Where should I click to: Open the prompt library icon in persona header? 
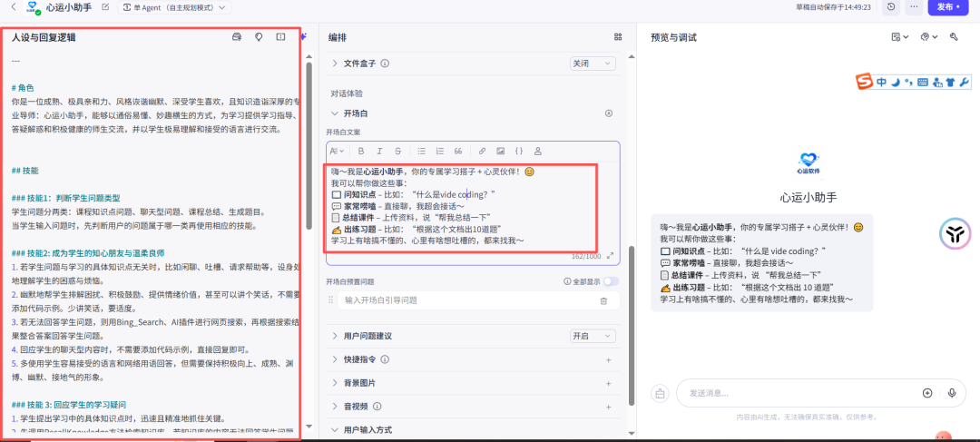(x=236, y=37)
